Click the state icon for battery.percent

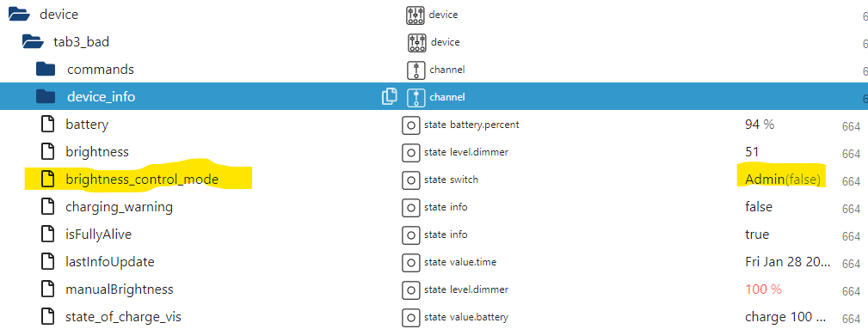click(410, 125)
